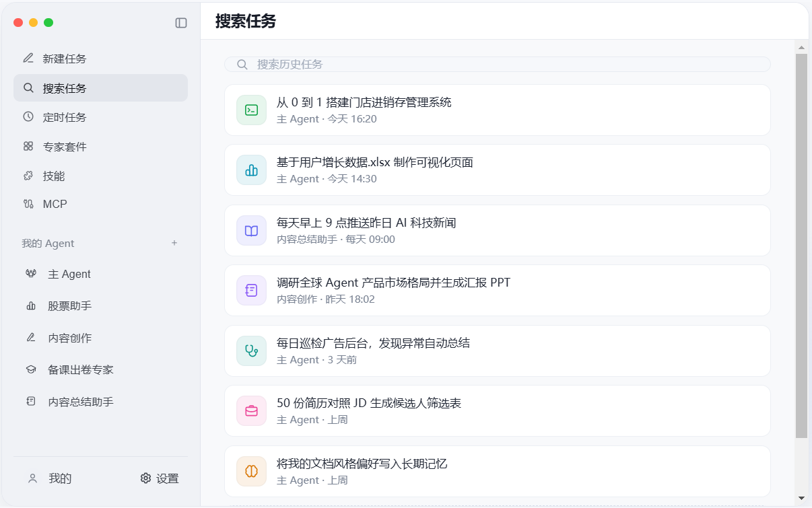The width and height of the screenshot is (812, 508).
Task: Open task 从 0 到 1 搭建门店进销存管理系统
Action: (498, 110)
